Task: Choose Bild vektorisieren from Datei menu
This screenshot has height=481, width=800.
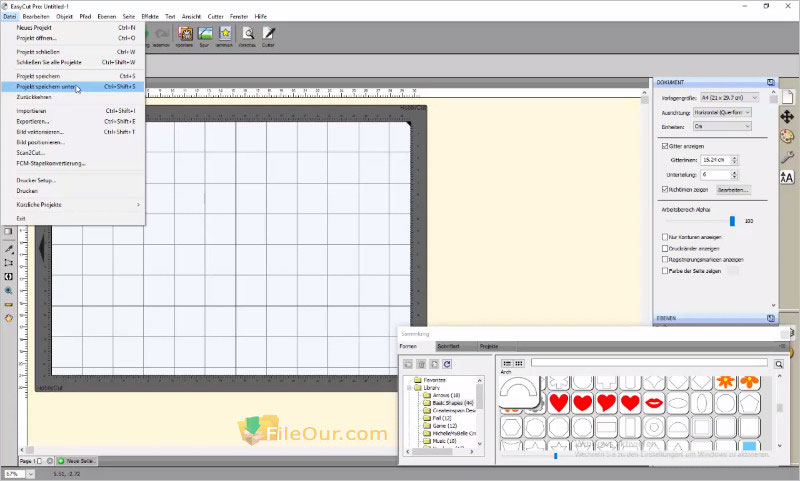Action: point(72,132)
